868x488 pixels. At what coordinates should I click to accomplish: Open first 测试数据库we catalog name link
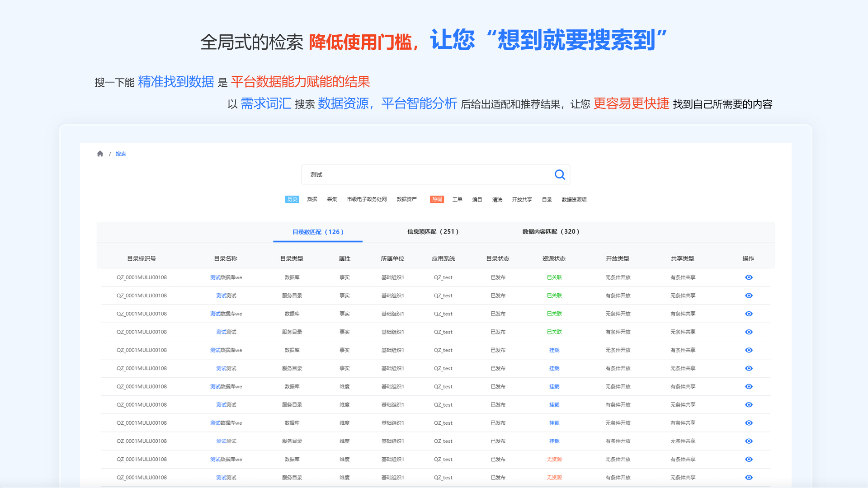click(226, 277)
